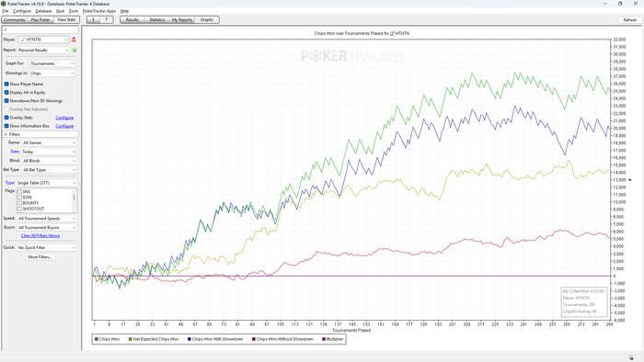Switch to the Statistics tab
644x362 pixels.
(157, 19)
